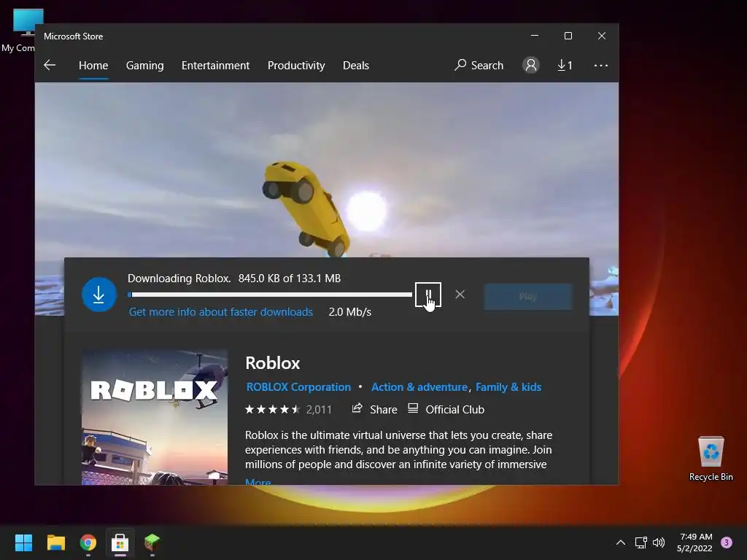Pause the Roblox download
This screenshot has width=747, height=560.
tap(427, 295)
